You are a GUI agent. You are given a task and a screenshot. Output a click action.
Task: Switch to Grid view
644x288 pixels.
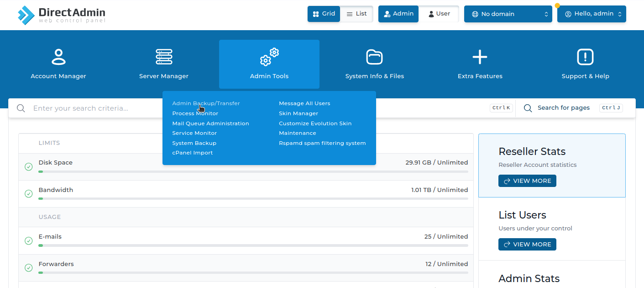pyautogui.click(x=324, y=14)
